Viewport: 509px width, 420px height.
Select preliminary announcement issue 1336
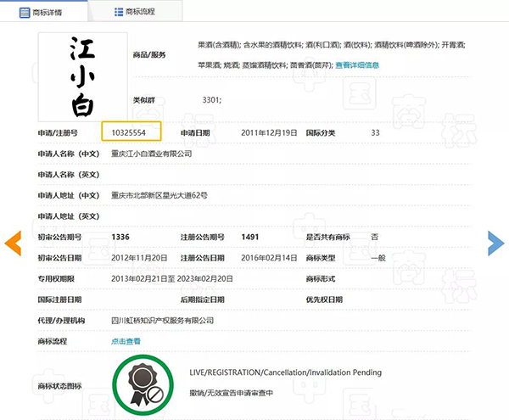tap(120, 237)
